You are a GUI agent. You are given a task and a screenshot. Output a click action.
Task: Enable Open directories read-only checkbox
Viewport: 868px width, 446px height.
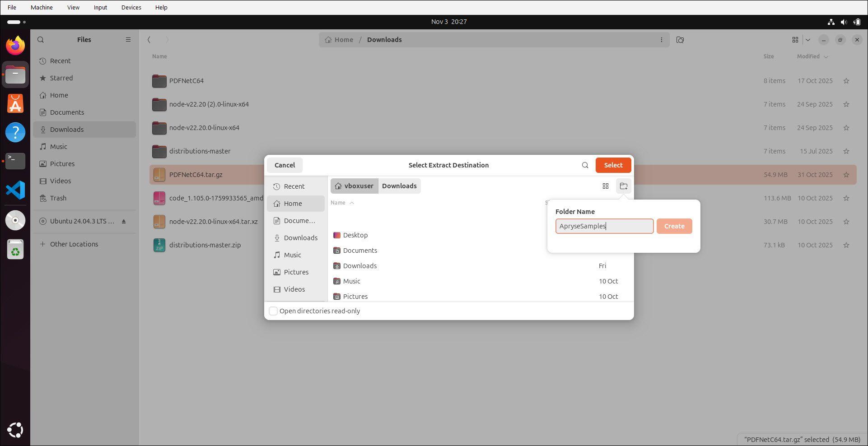(x=273, y=311)
